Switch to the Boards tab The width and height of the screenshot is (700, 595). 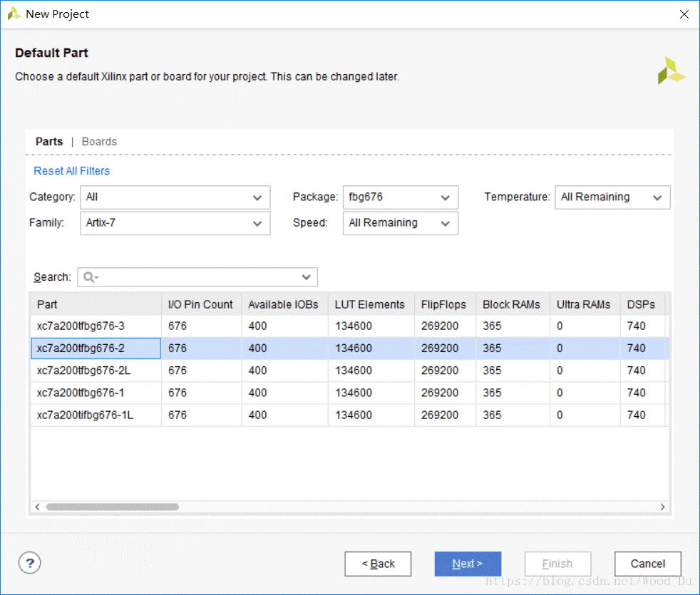[x=99, y=142]
